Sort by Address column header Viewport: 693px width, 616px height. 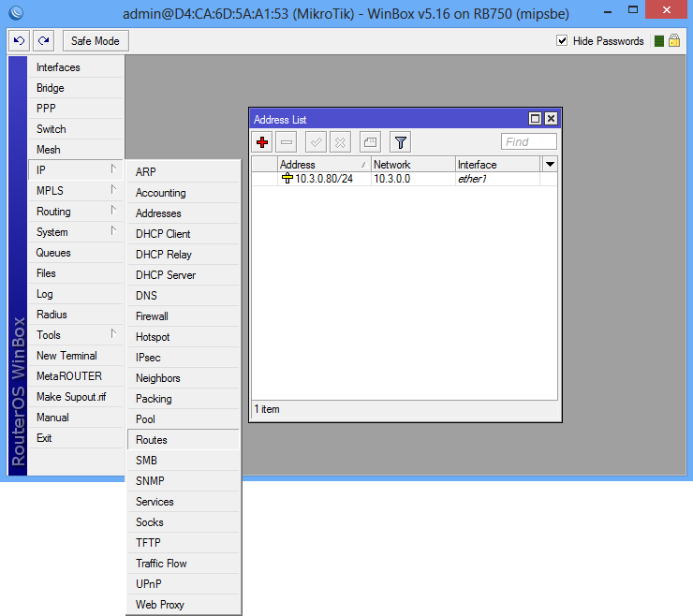(x=324, y=165)
